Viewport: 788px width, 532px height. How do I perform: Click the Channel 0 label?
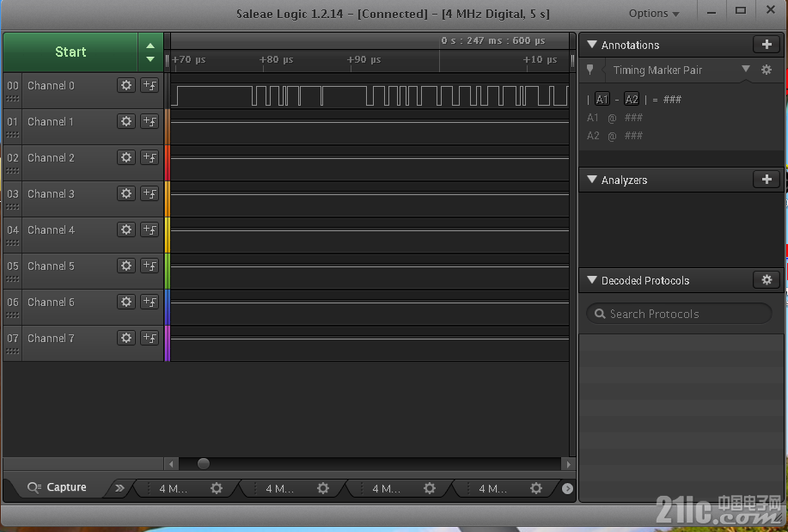(51, 85)
